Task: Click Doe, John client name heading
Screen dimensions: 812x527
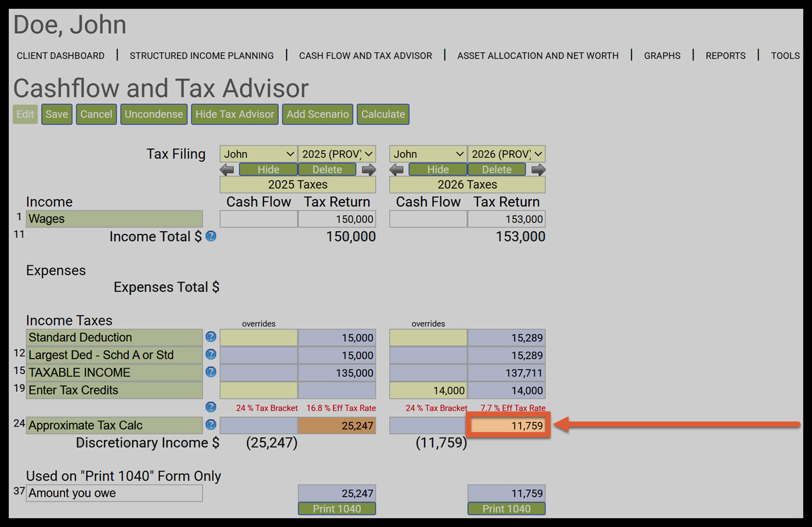Action: 70,25
